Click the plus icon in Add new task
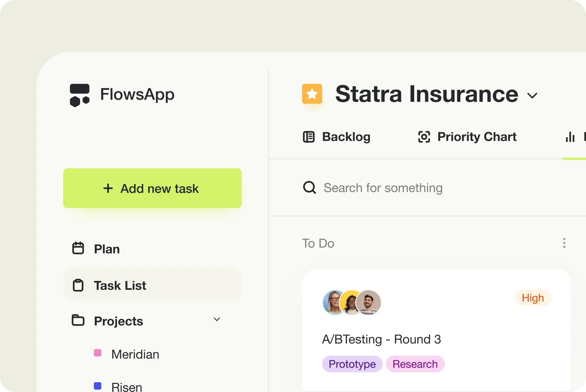 [108, 188]
